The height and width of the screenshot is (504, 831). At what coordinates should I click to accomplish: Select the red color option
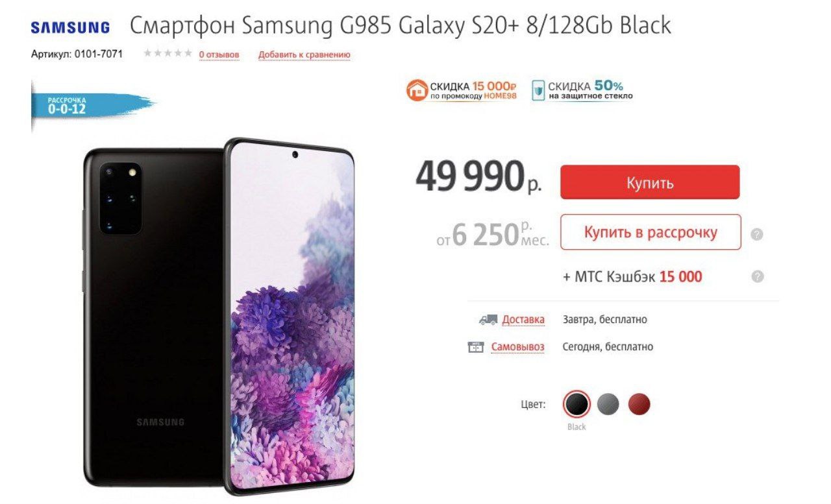tap(639, 405)
